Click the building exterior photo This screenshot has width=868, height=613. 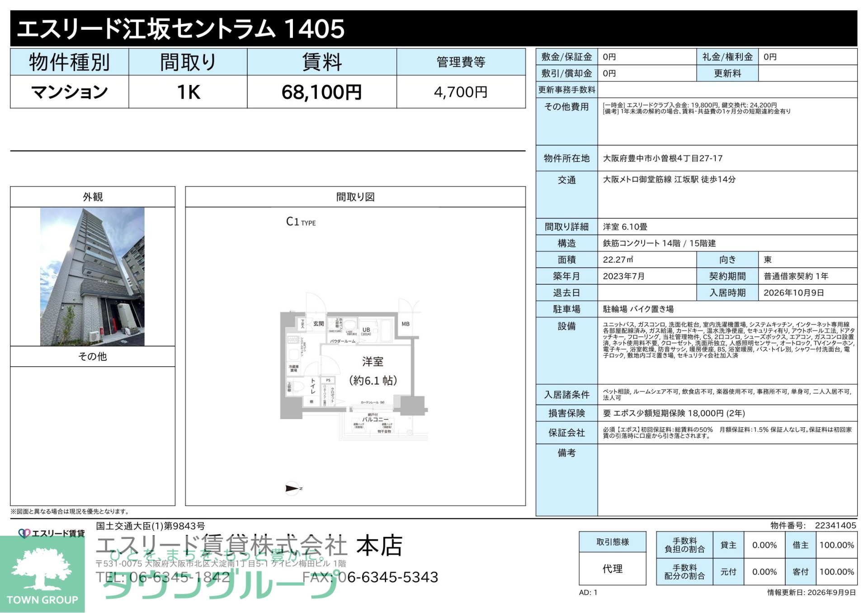92,276
